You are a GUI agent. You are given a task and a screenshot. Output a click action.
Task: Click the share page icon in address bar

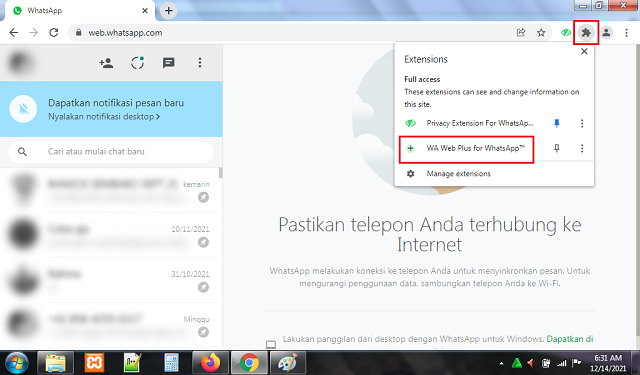(521, 33)
